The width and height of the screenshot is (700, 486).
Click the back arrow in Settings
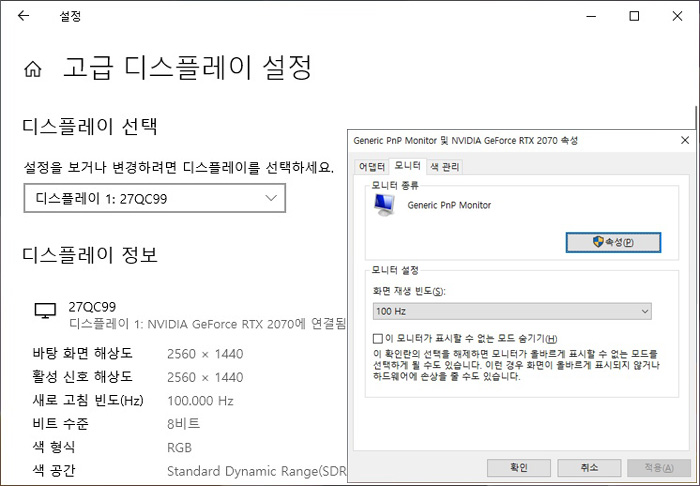click(x=24, y=16)
